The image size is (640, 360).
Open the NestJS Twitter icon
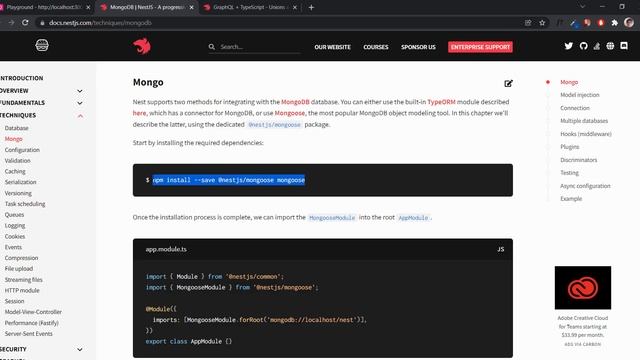tap(569, 46)
